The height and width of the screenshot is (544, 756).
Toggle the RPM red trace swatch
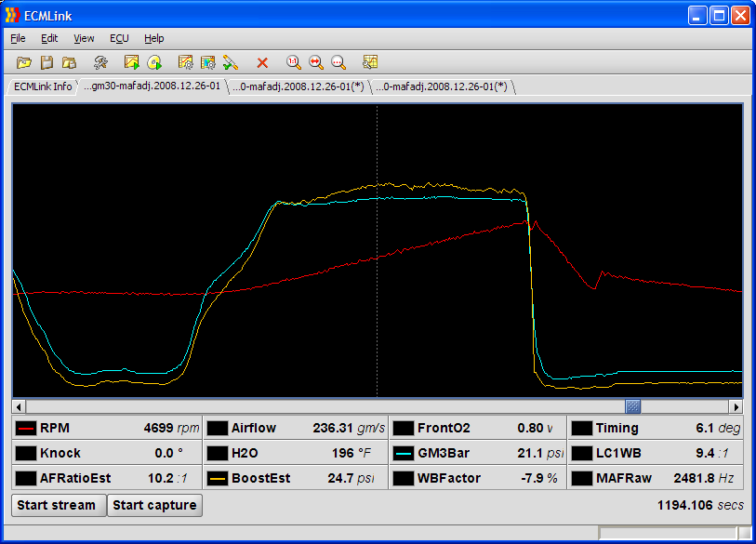27,429
